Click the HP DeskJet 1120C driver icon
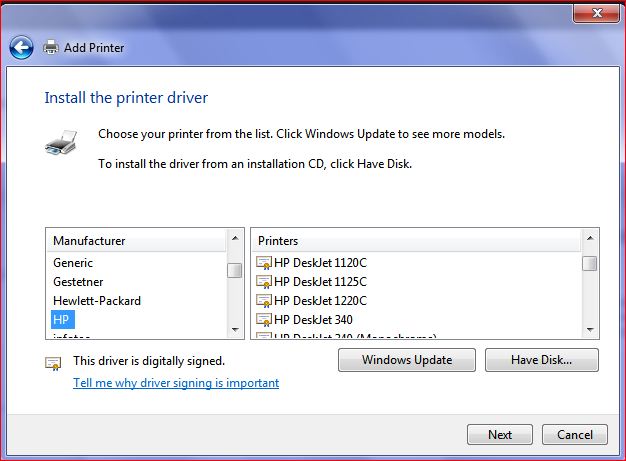Image resolution: width=626 pixels, height=461 pixels. 264,263
